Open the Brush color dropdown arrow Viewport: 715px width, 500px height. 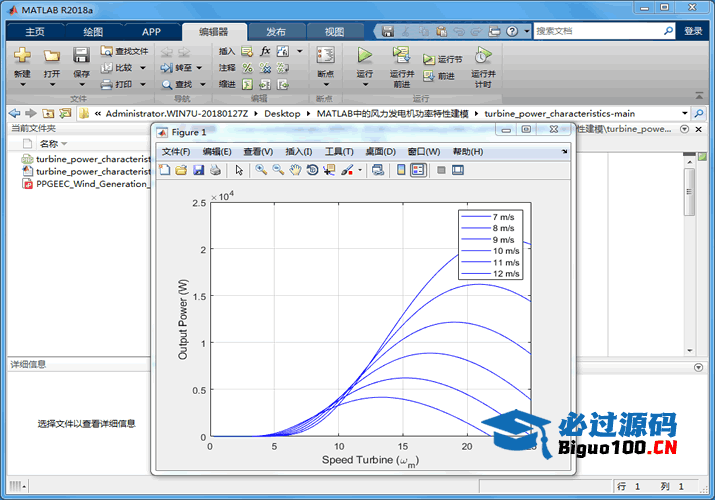click(360, 170)
